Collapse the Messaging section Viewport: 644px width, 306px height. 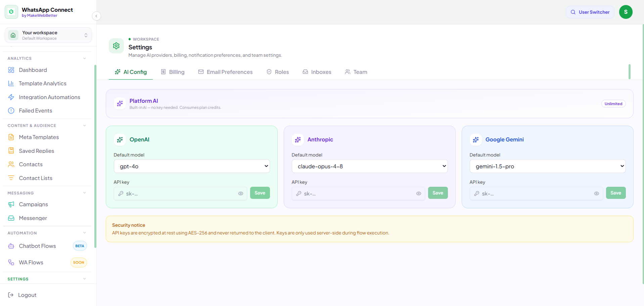pyautogui.click(x=85, y=193)
